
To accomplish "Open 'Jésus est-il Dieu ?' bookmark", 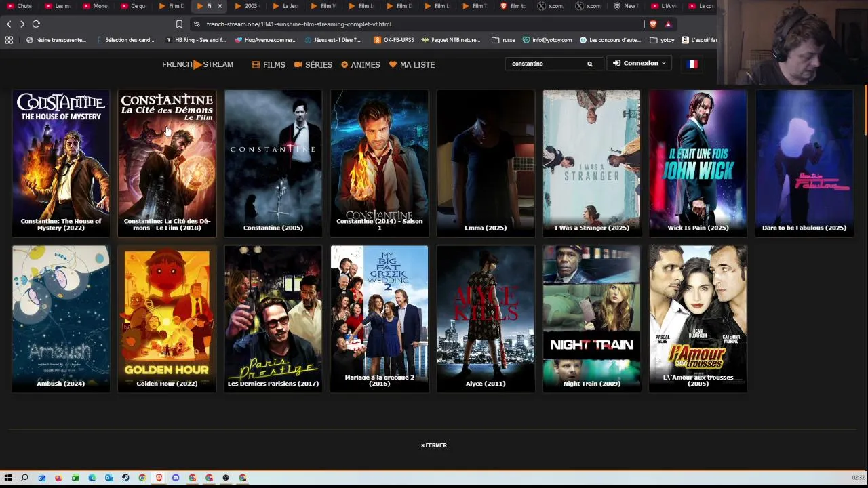I will 333,40.
